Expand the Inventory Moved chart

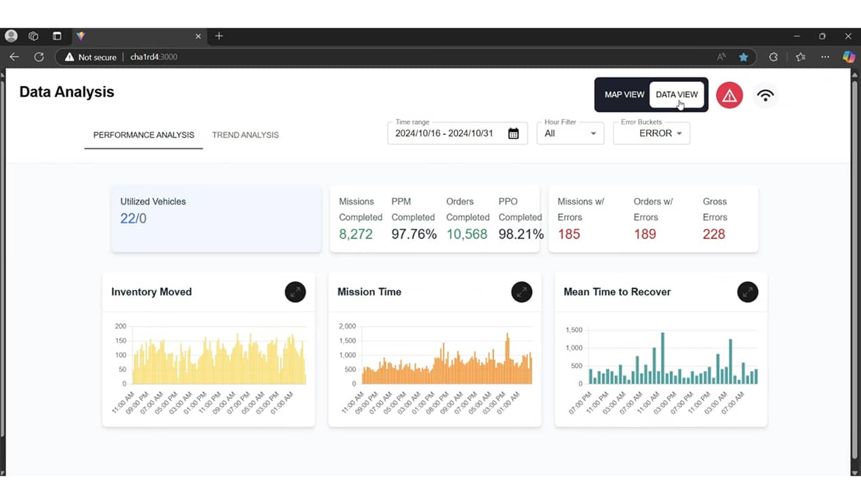[x=295, y=292]
